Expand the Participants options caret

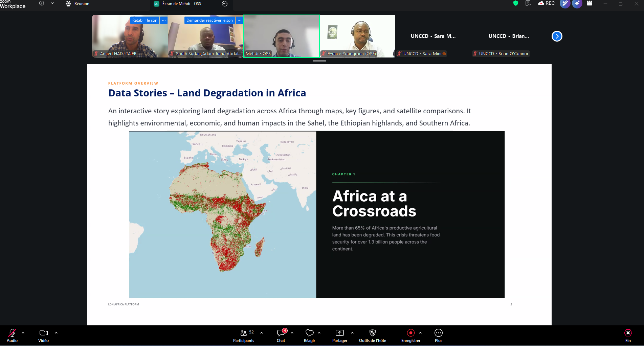tap(262, 333)
